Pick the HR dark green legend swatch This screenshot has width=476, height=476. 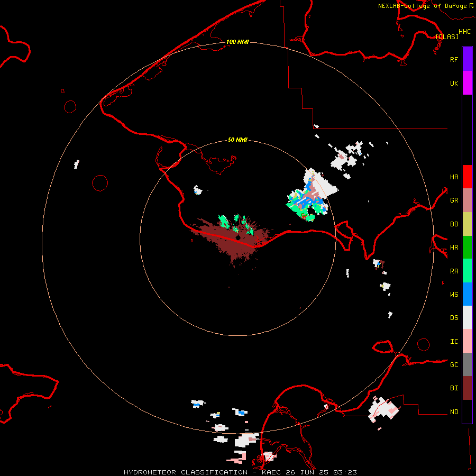tap(467, 248)
